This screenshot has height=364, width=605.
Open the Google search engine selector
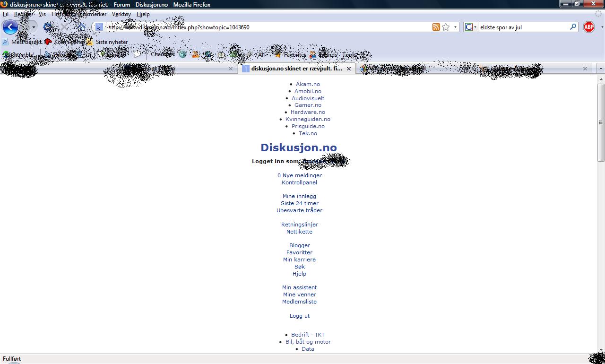[x=471, y=27]
